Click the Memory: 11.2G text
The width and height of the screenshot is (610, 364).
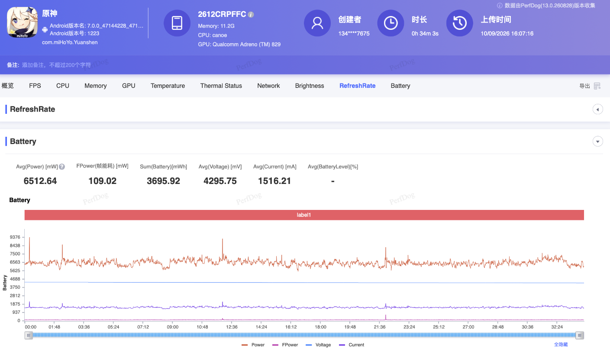216,26
